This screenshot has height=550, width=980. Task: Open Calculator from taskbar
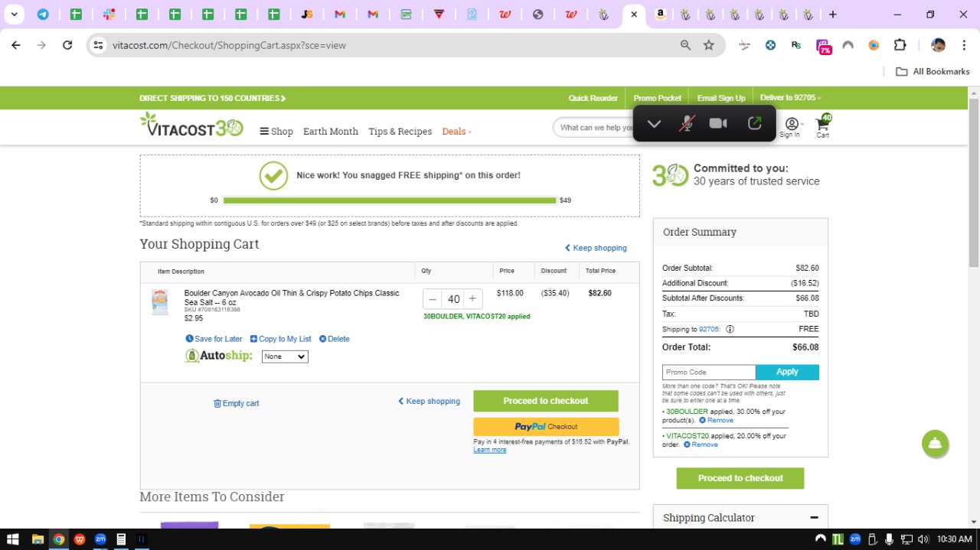click(x=120, y=539)
